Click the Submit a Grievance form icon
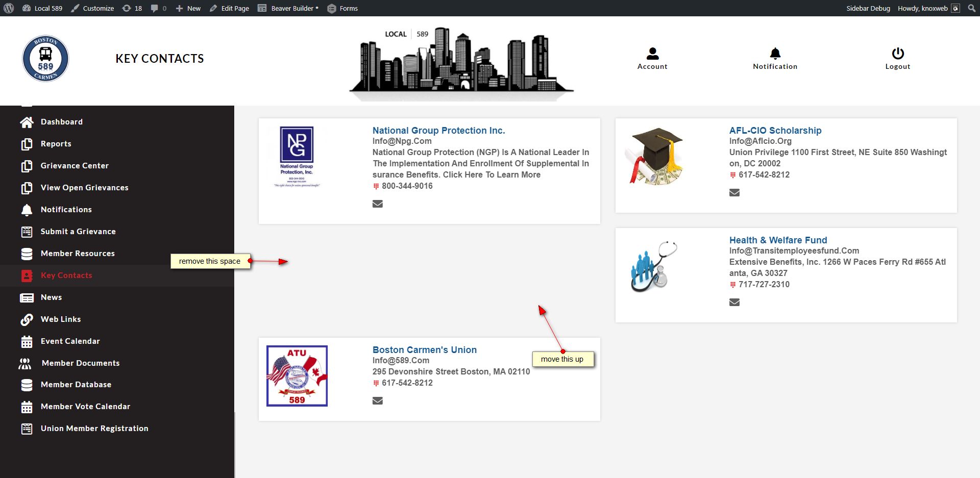 (27, 232)
